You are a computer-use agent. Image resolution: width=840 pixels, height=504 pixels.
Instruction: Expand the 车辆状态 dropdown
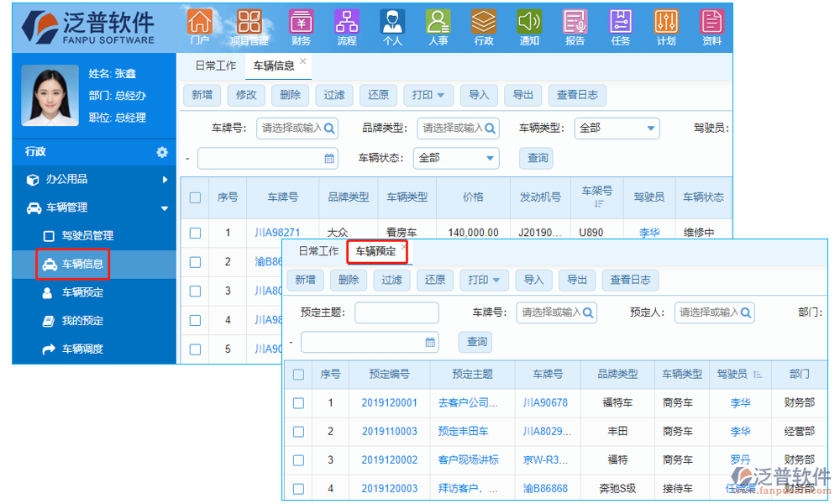[x=456, y=158]
